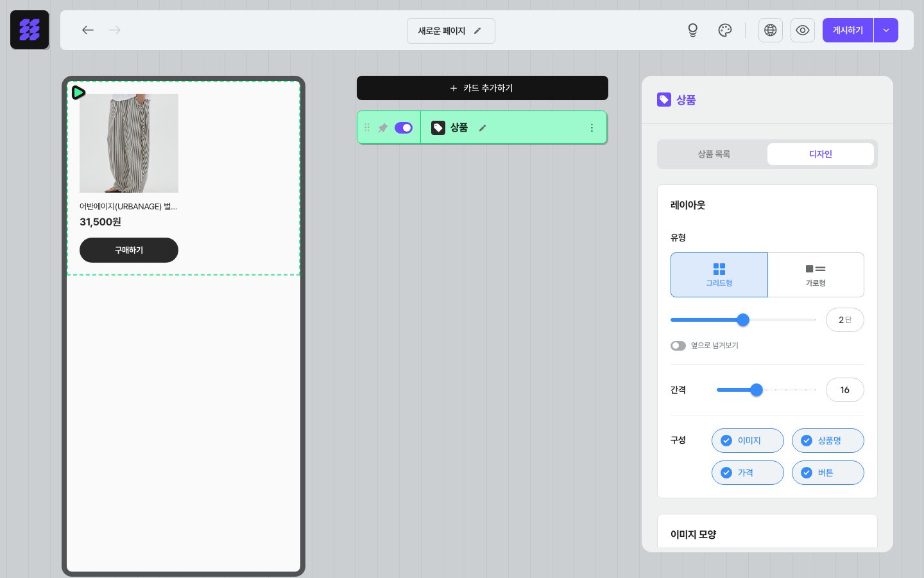
Task: Rename 상품 card with pencil icon
Action: pyautogui.click(x=483, y=128)
